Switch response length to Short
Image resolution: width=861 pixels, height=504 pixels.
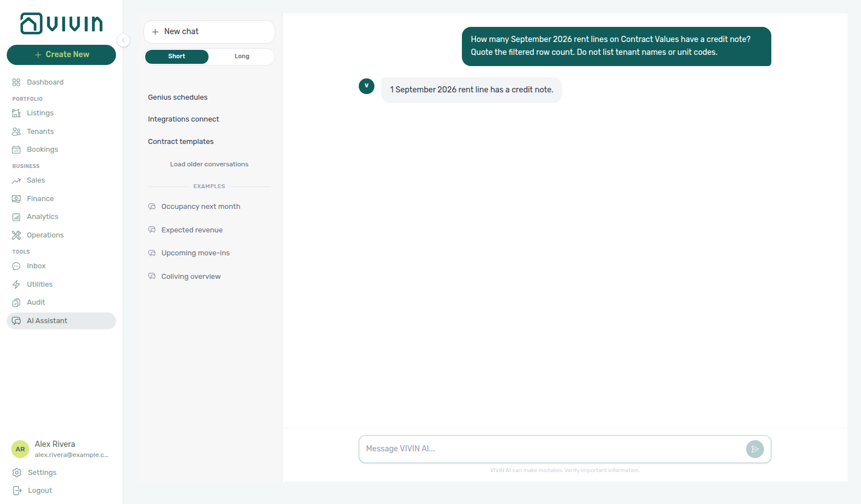177,57
